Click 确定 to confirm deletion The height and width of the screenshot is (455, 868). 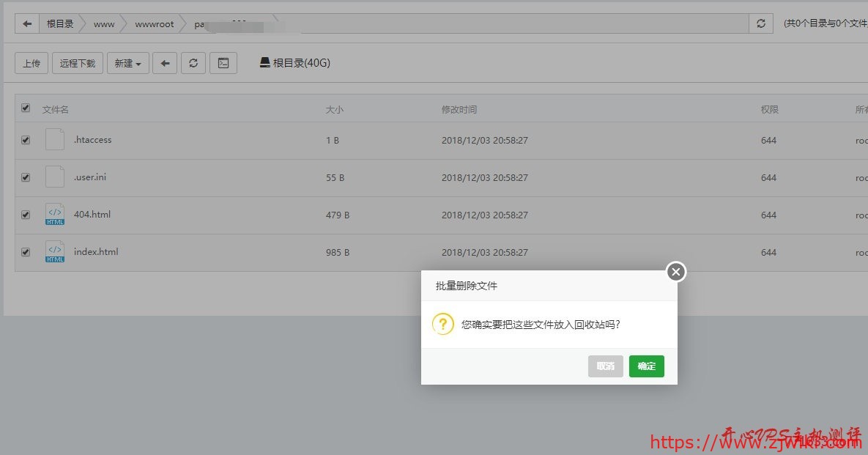click(646, 366)
